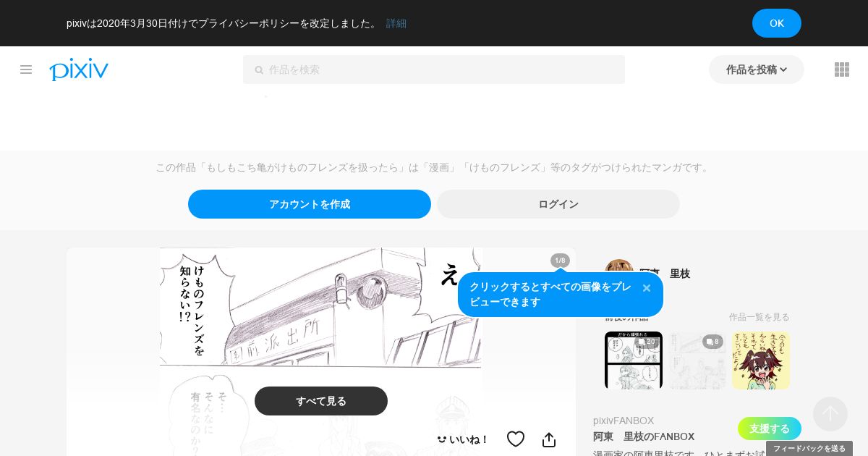Viewport: 868px width, 456px height.
Task: Dismiss privacy notice with OK
Action: (x=777, y=23)
